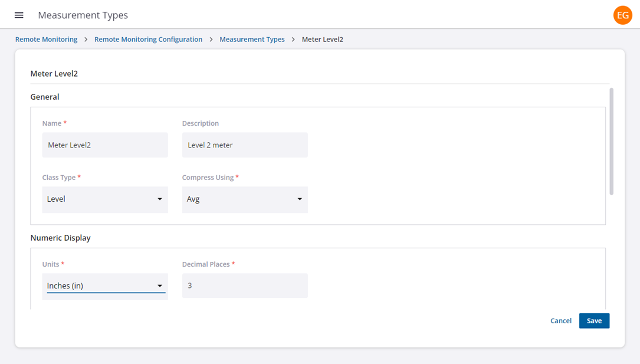The height and width of the screenshot is (364, 640).
Task: Open the Compress Using dropdown set to Avg
Action: tap(245, 199)
